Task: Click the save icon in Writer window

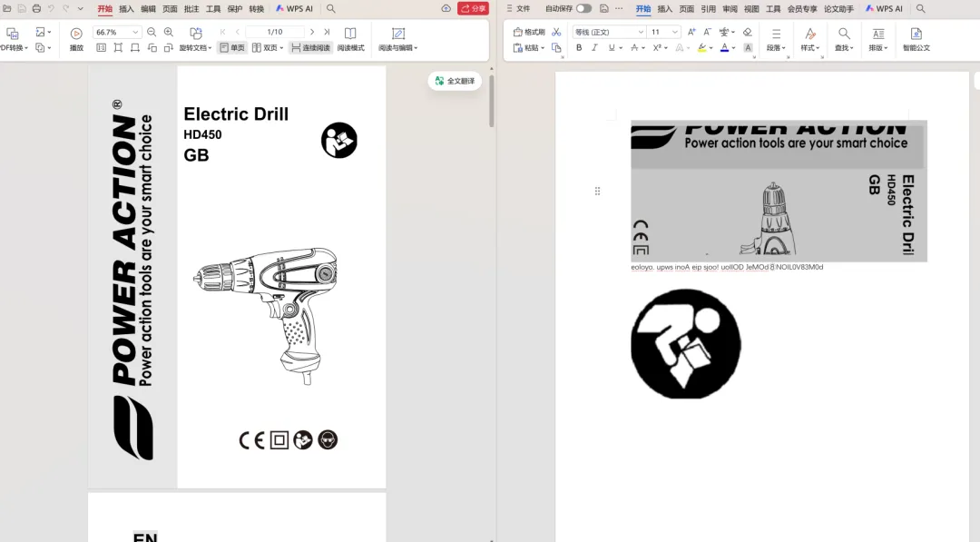Action: (x=603, y=9)
